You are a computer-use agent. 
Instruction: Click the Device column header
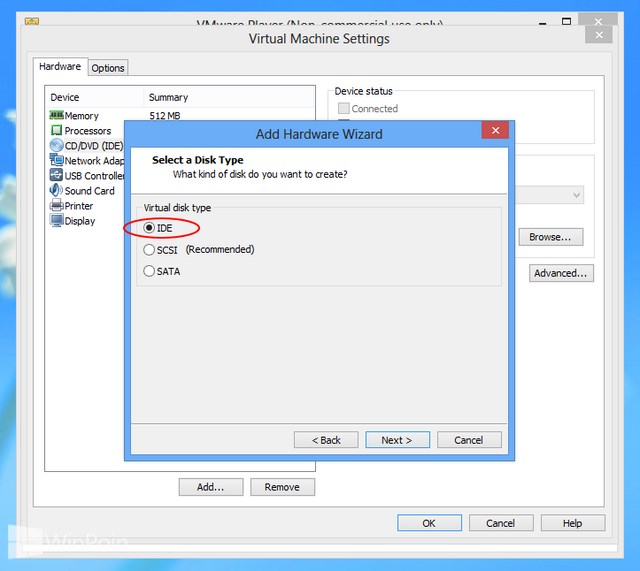click(64, 97)
